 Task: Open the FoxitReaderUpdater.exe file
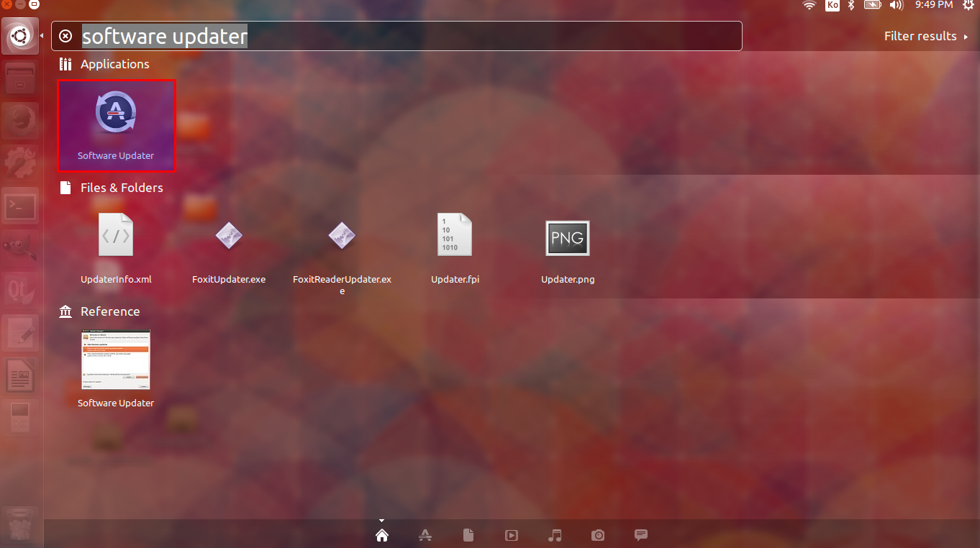[x=342, y=235]
